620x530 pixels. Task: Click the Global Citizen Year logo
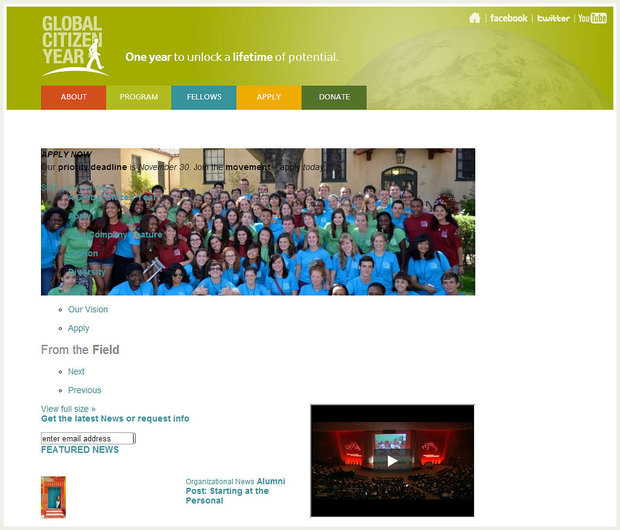pyautogui.click(x=74, y=45)
